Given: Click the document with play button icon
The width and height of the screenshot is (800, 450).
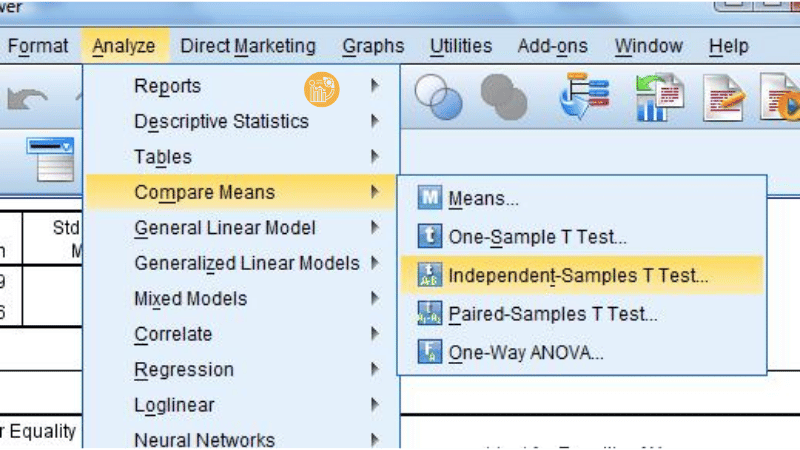Looking at the screenshot, I should [x=780, y=97].
